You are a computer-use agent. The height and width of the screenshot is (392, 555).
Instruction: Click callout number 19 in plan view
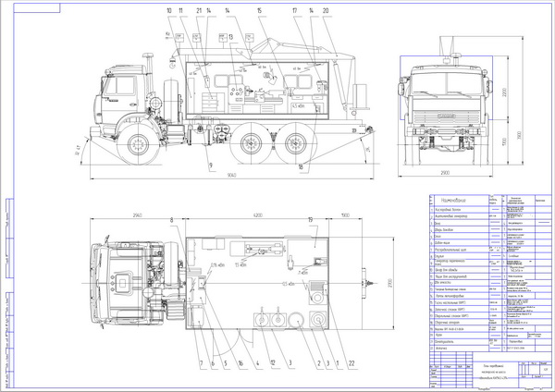pos(310,220)
